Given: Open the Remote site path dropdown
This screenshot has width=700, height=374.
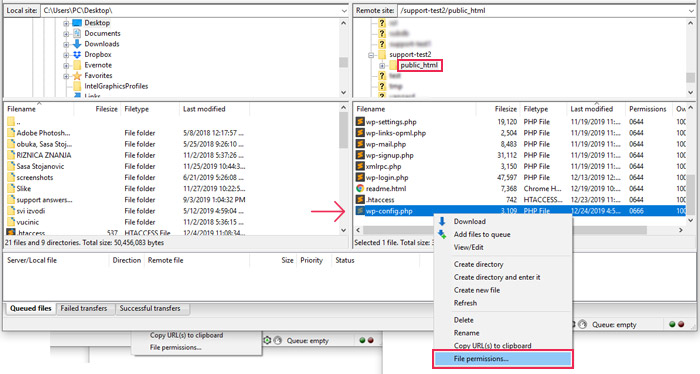Looking at the screenshot, I should (x=692, y=11).
